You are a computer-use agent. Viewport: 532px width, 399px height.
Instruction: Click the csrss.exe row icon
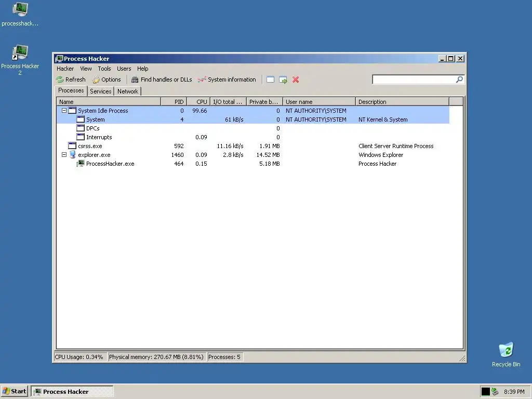click(x=72, y=146)
